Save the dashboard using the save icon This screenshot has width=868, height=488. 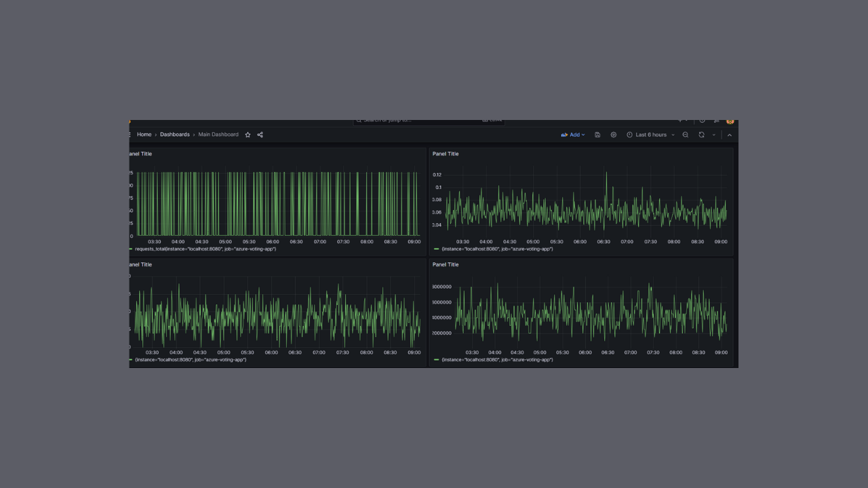pyautogui.click(x=597, y=135)
